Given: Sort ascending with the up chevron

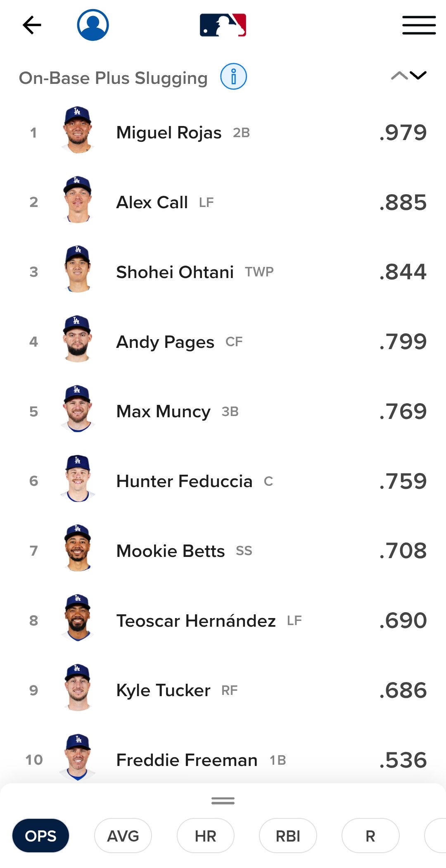Looking at the screenshot, I should point(399,76).
